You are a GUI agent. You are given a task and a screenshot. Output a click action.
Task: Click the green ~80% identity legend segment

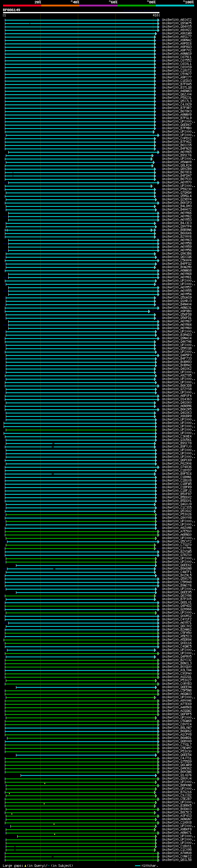[137, 6]
